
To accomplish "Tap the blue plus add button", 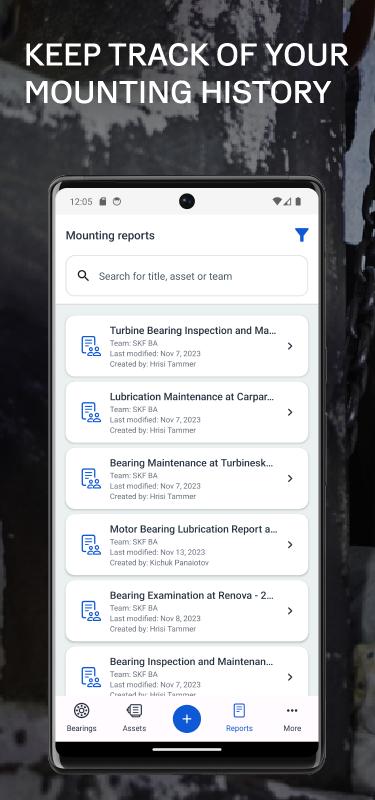I will [x=187, y=719].
